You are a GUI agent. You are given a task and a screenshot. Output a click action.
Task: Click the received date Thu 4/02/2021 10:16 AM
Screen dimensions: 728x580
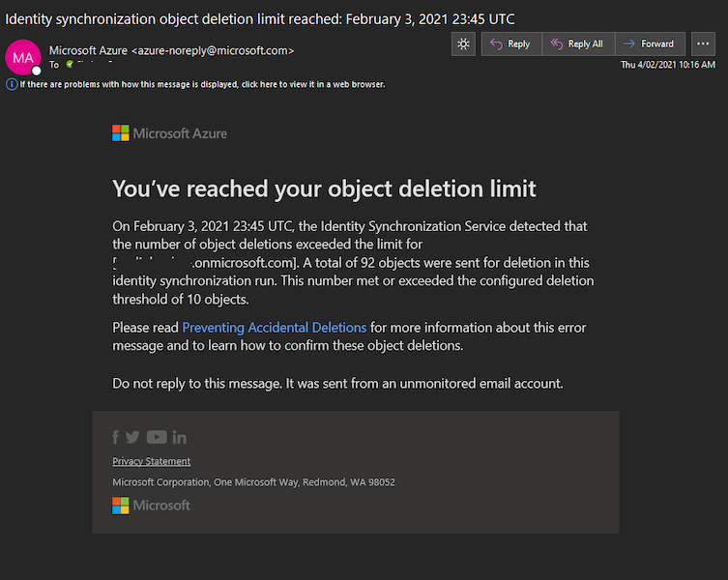click(668, 65)
